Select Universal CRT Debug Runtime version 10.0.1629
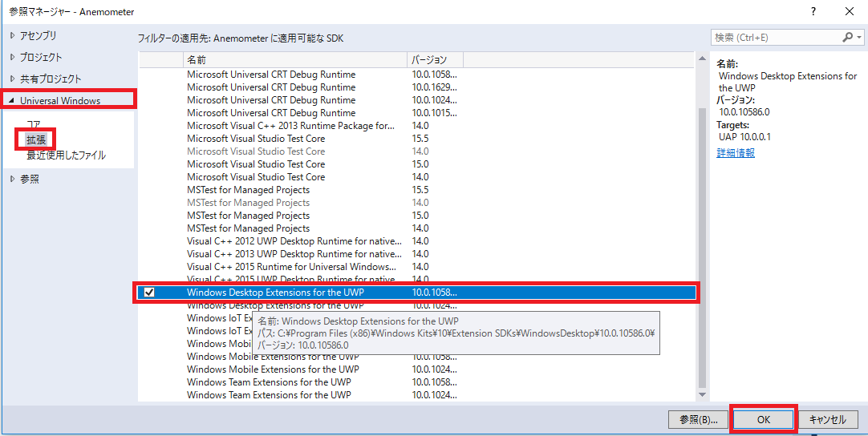Screen dimensions: 868x436 (416, 87)
